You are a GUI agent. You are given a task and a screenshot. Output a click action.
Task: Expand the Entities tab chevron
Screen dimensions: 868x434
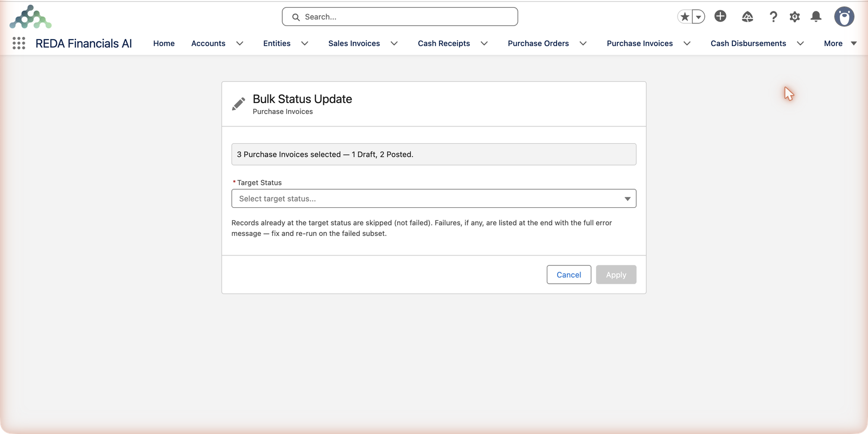305,43
